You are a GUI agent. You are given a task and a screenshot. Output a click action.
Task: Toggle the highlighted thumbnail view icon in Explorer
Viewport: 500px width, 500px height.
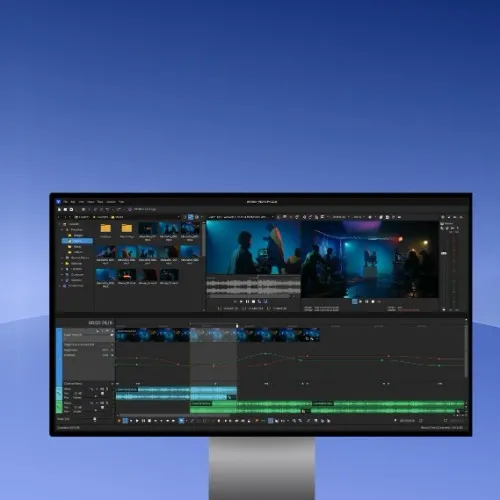tap(191, 217)
